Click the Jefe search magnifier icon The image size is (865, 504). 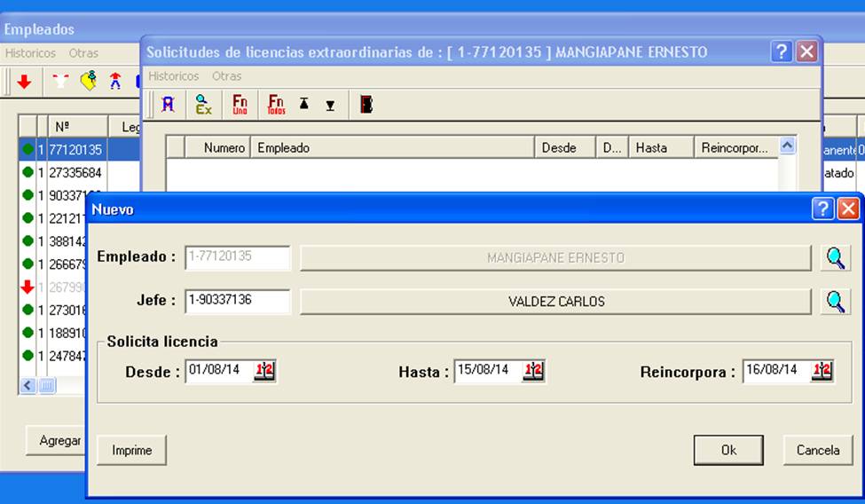tap(835, 302)
